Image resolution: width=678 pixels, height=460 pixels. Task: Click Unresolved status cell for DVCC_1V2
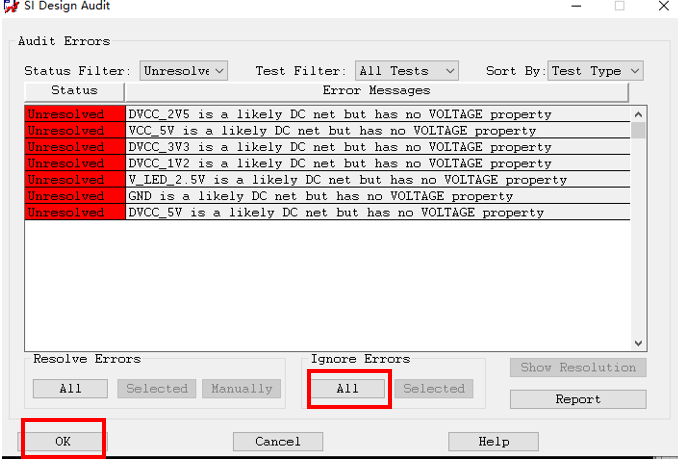click(75, 163)
